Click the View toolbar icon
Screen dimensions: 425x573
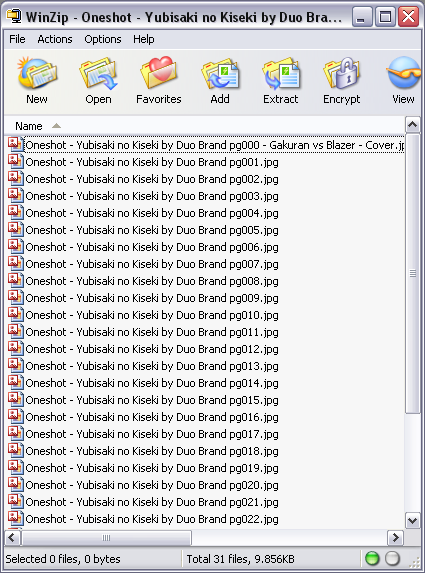(x=403, y=72)
